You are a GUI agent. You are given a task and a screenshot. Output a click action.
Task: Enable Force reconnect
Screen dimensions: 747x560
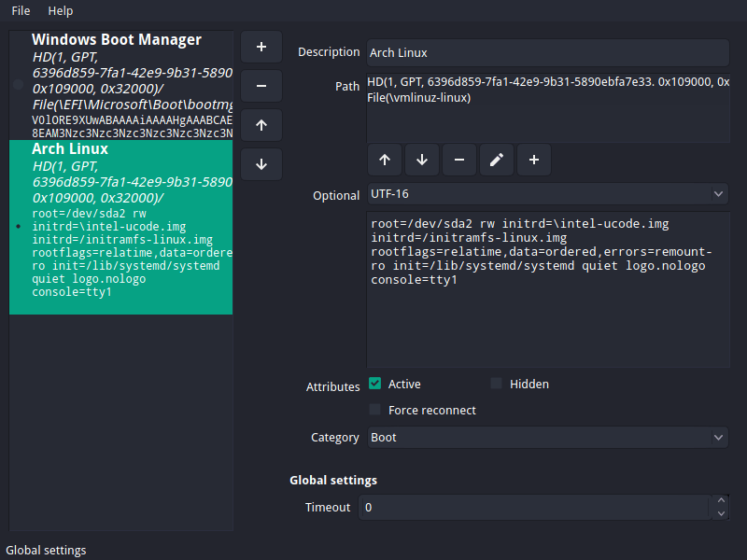pos(376,410)
